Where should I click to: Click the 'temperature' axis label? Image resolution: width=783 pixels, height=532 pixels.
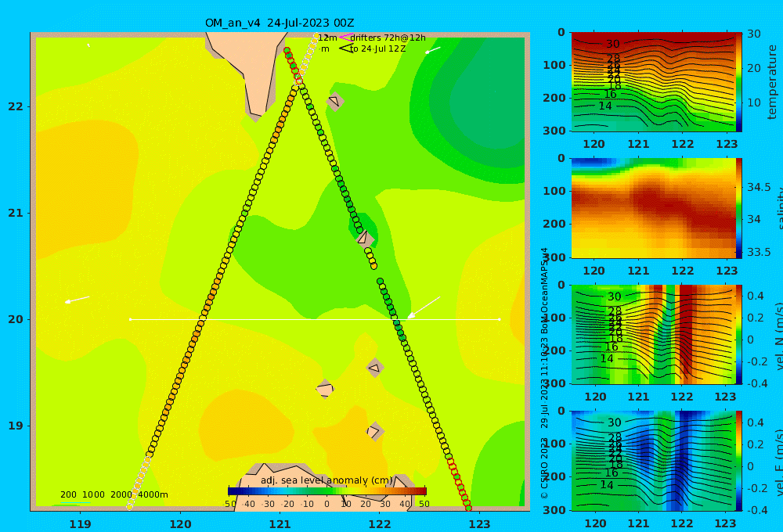(x=772, y=82)
